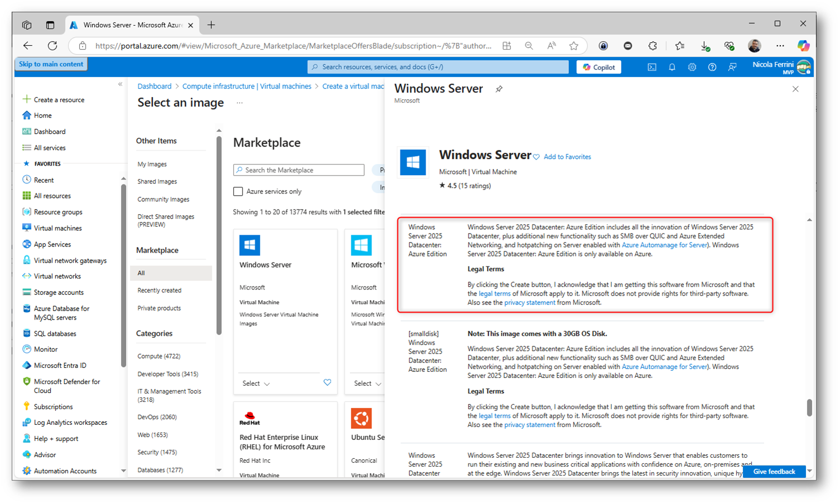
Task: Select Private products filter
Action: click(x=159, y=308)
